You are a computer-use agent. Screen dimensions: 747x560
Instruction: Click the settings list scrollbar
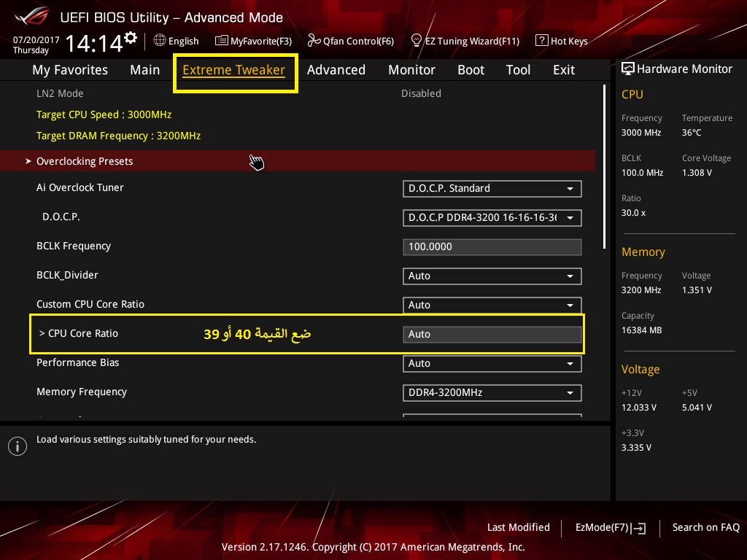[x=604, y=167]
